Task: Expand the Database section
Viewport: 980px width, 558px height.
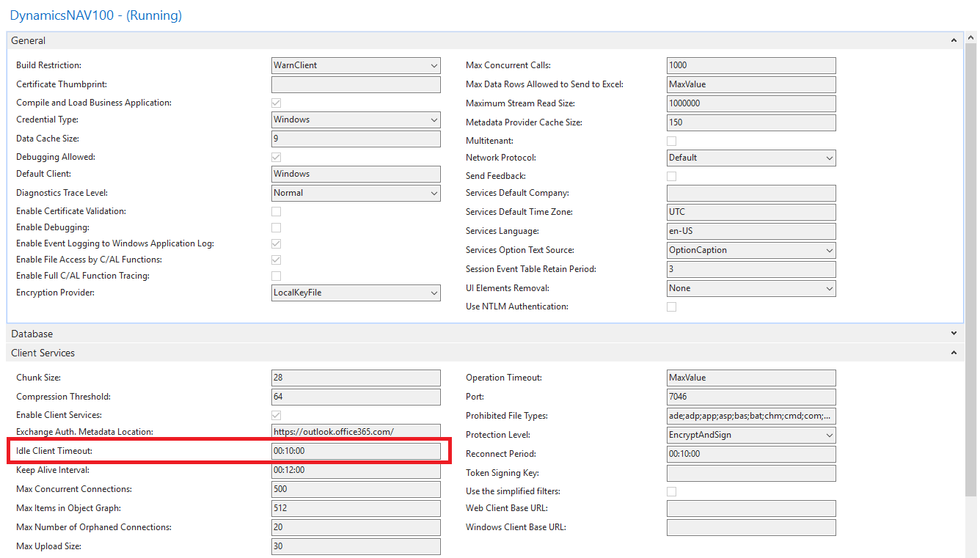Action: point(954,334)
